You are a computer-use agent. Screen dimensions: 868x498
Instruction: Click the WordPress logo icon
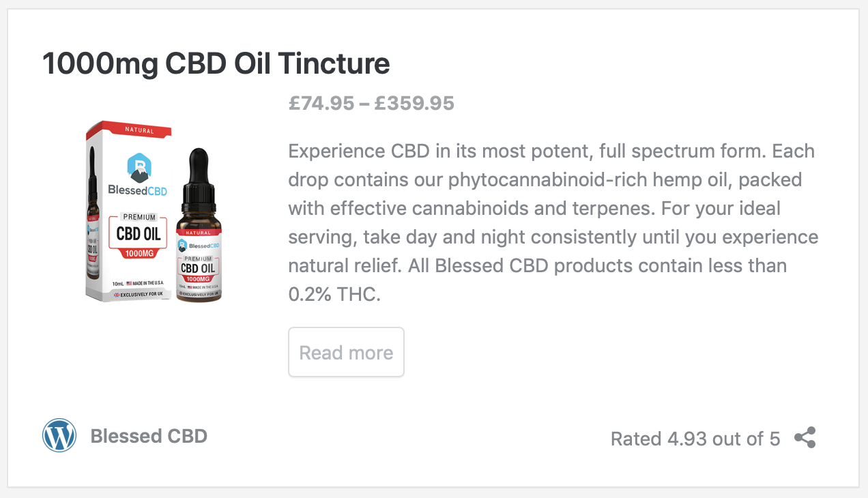tap(59, 435)
